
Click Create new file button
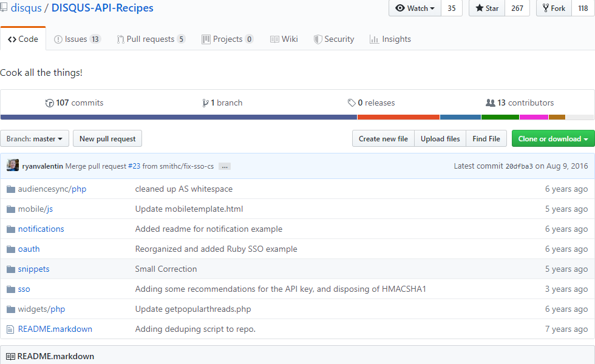[x=383, y=139]
